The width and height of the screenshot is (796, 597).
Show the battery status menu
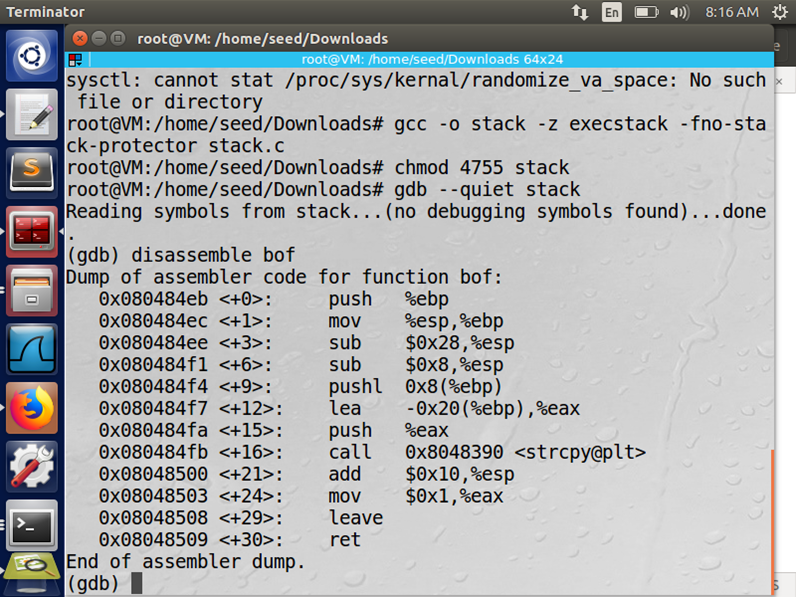click(x=646, y=12)
